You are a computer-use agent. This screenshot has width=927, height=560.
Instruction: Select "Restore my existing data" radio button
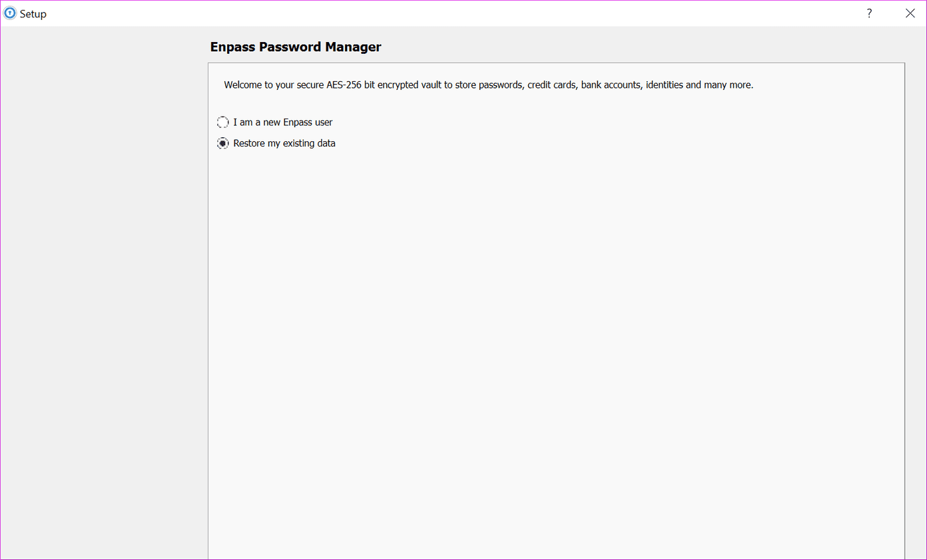[x=223, y=143]
